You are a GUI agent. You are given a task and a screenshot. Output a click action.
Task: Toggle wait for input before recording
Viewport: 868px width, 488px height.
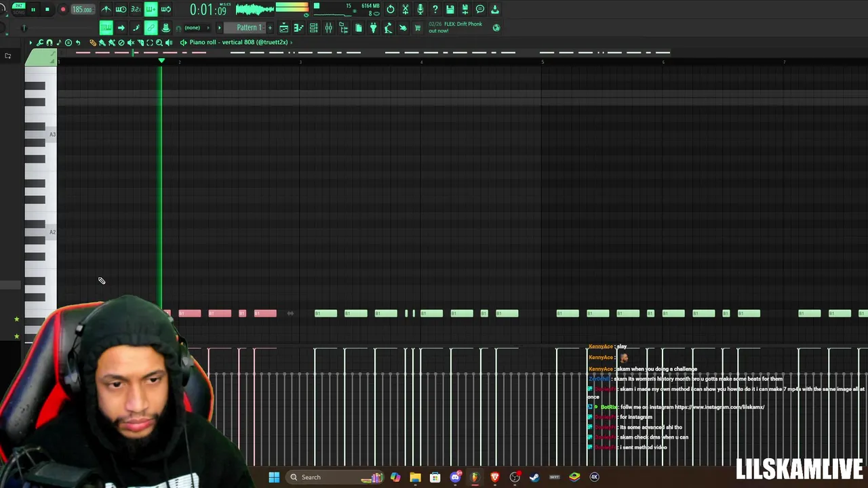(121, 9)
